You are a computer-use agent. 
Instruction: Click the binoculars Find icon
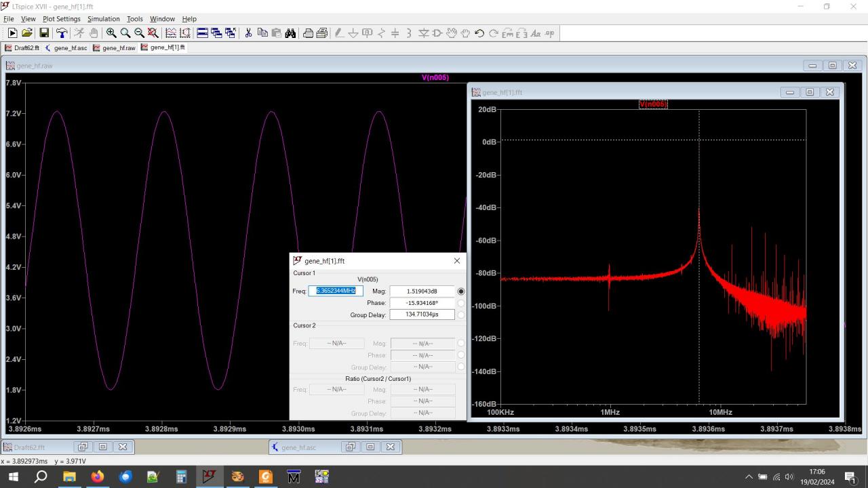point(290,33)
